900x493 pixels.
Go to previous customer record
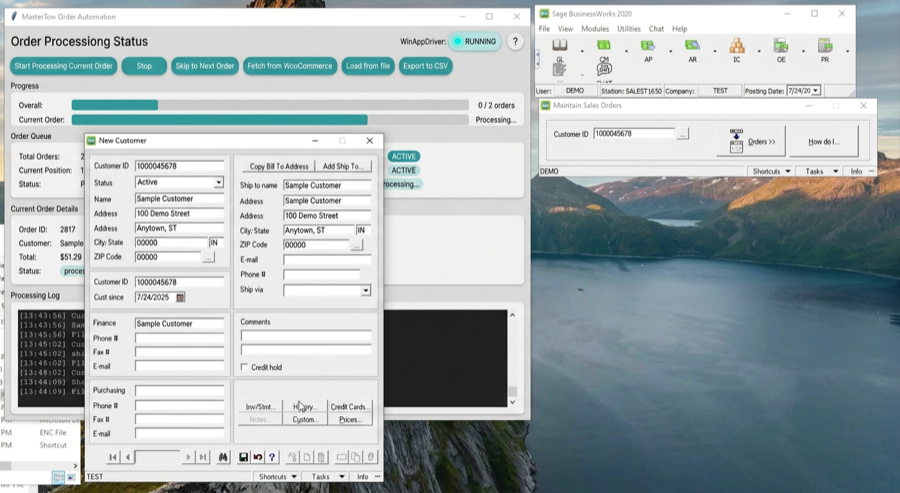pos(127,457)
